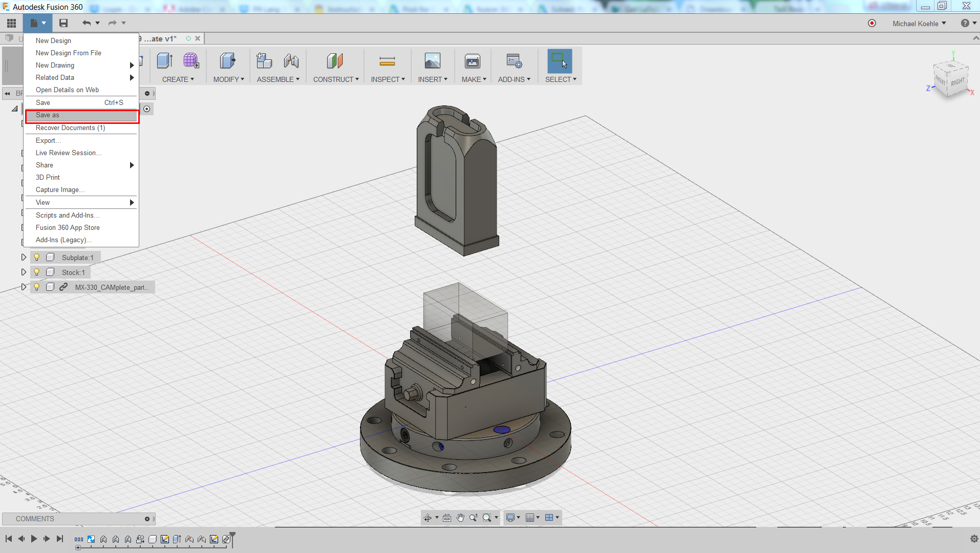Select the Extrude icon above CREATE
The width and height of the screenshot is (980, 553).
[x=165, y=61]
